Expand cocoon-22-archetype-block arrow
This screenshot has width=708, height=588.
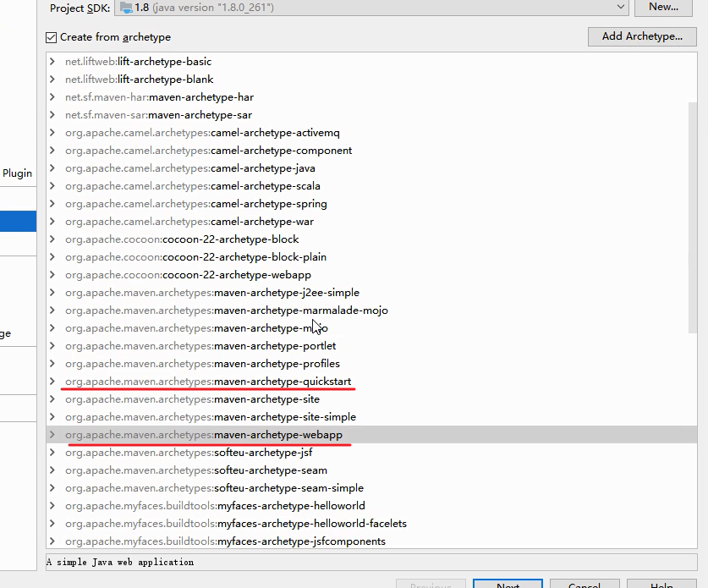(x=52, y=239)
